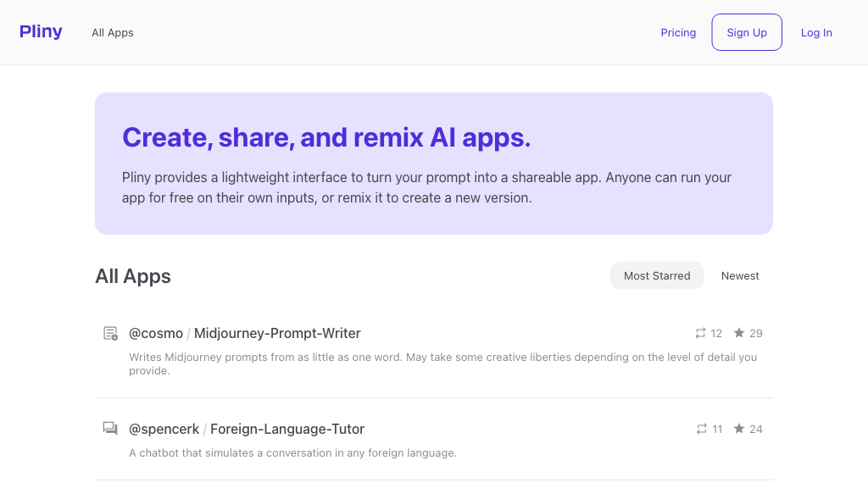
Task: Switch to the Newest sorting tab
Action: coord(740,275)
